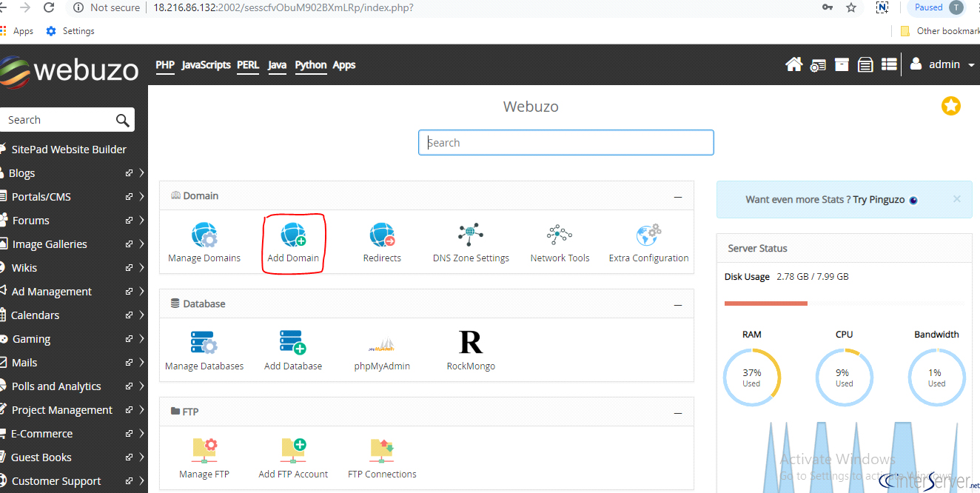Open FTP Connections icon
Screen dimensions: 980x493
tap(382, 450)
